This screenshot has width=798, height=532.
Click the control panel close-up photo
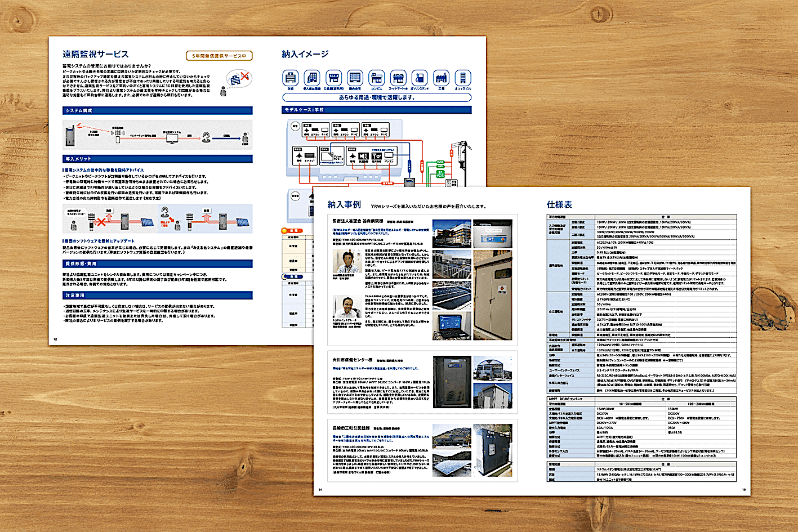pos(493,234)
